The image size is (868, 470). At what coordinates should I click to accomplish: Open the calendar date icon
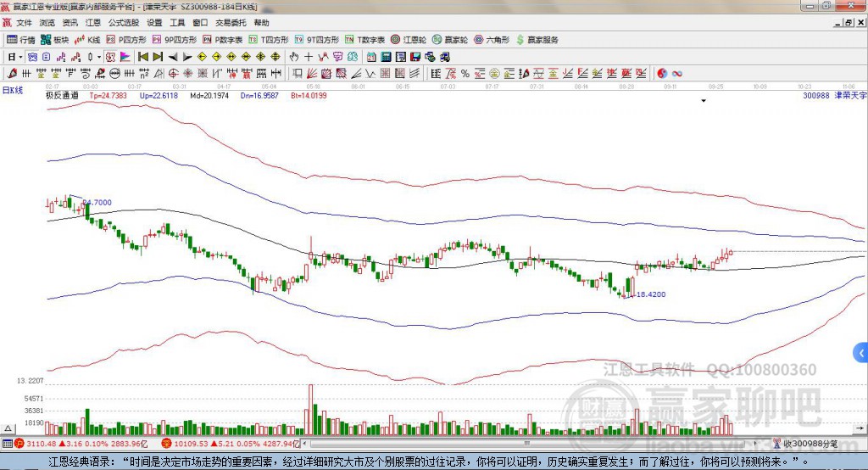[371, 57]
